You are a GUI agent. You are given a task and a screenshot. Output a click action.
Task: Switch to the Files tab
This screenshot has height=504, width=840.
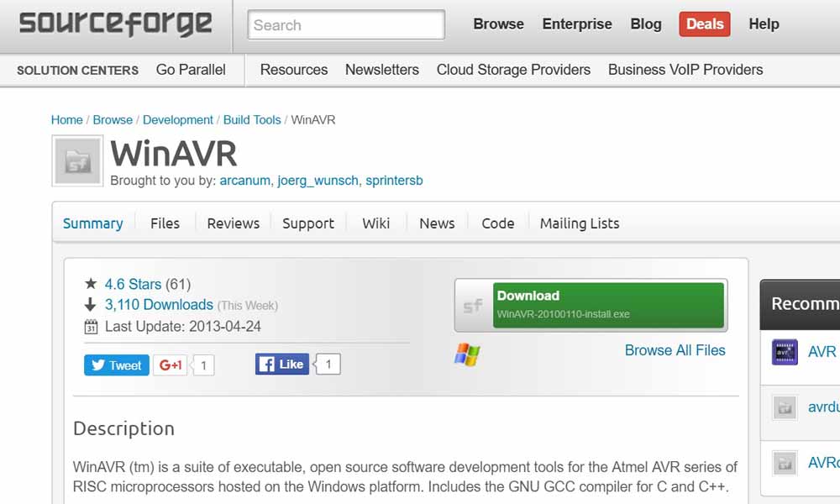pyautogui.click(x=165, y=223)
